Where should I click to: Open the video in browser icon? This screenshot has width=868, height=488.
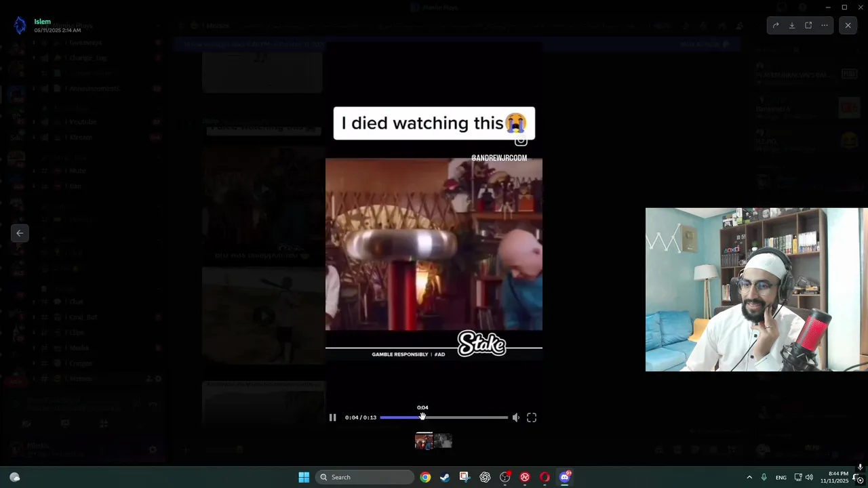pyautogui.click(x=808, y=26)
